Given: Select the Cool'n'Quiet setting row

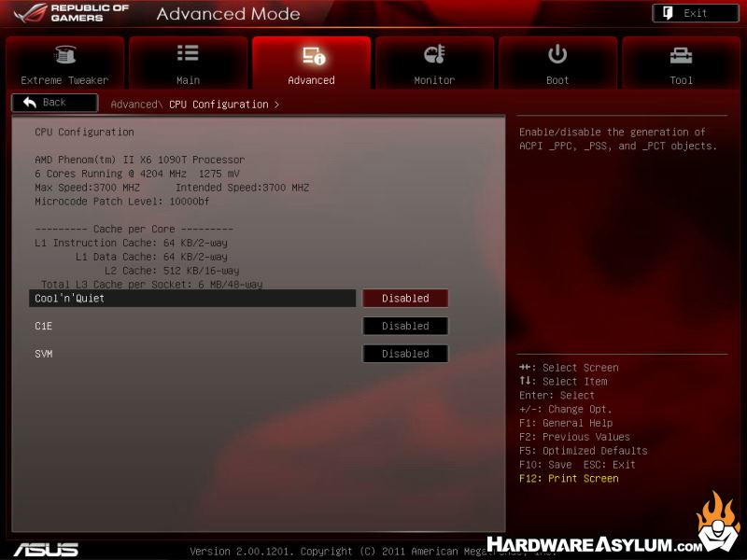Looking at the screenshot, I should click(192, 298).
